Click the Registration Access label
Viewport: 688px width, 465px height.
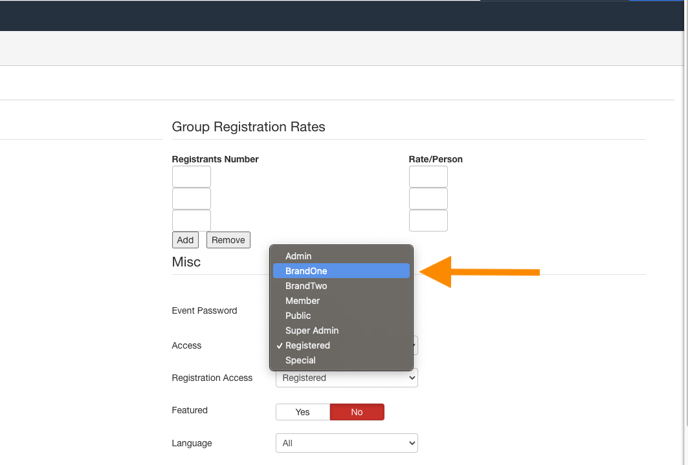pos(212,378)
